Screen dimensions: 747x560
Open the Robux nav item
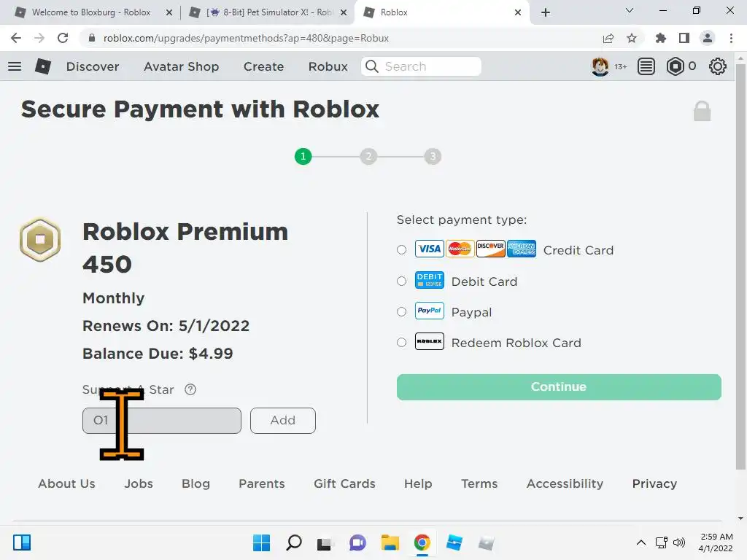pyautogui.click(x=328, y=66)
